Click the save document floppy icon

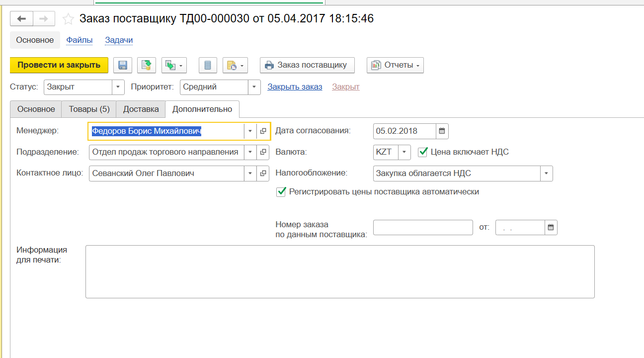(123, 65)
